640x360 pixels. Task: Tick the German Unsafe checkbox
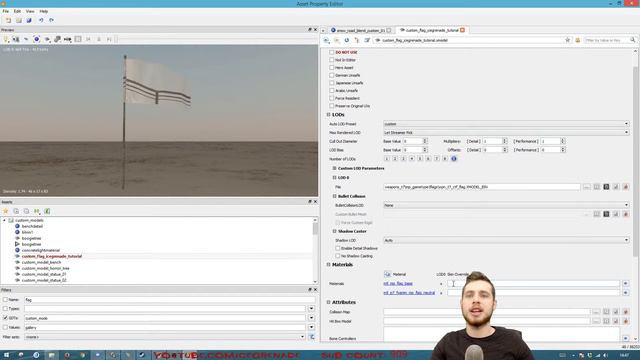332,75
